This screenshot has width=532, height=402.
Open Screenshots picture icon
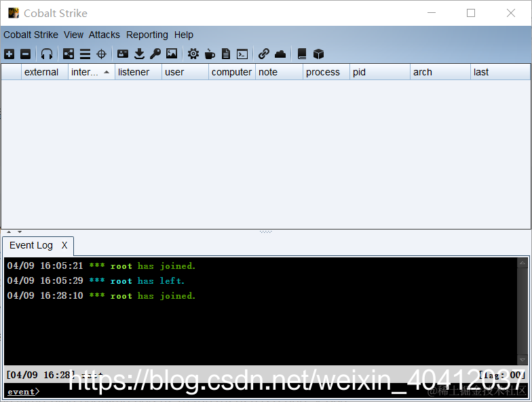pos(172,54)
